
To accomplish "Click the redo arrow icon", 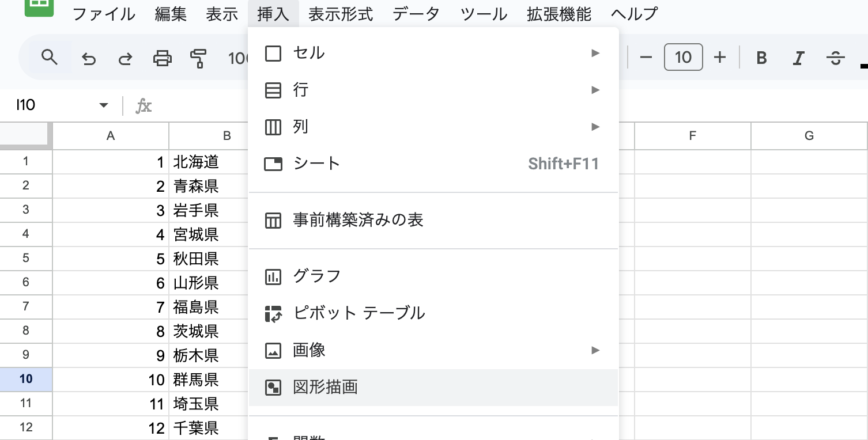I will pos(125,58).
